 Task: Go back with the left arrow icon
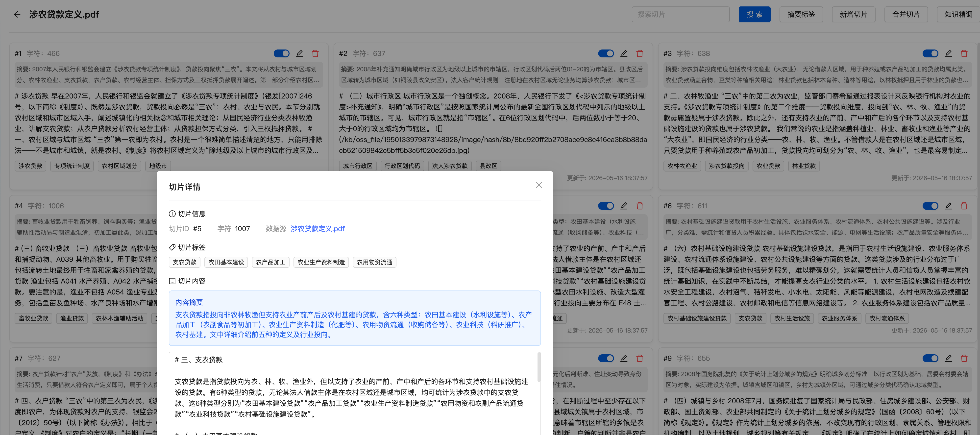click(17, 14)
